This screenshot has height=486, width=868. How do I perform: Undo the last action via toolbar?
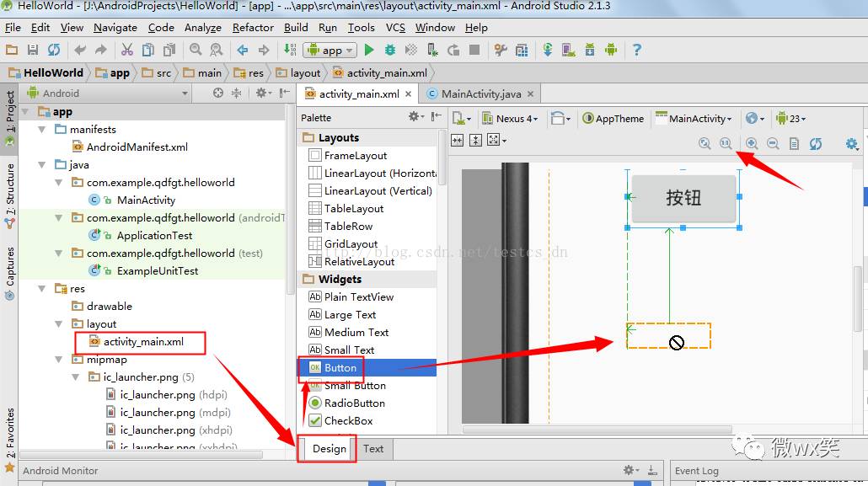tap(80, 50)
